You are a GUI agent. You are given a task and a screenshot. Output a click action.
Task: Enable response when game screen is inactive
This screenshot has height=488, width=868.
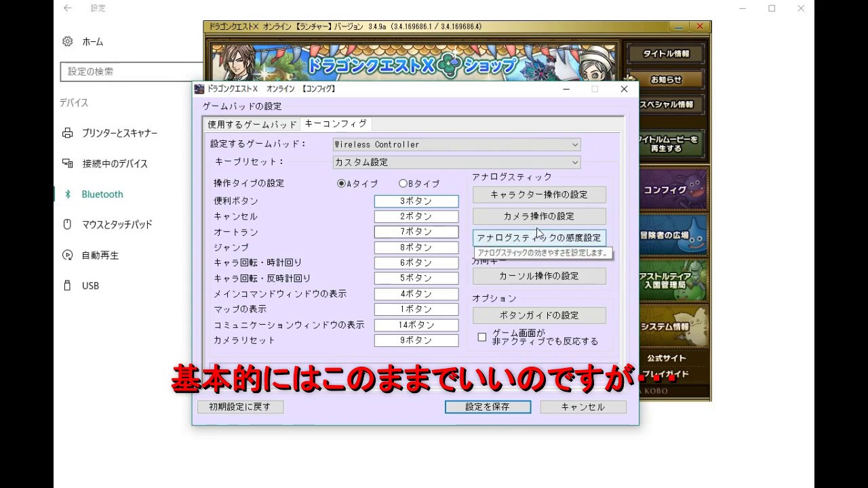[482, 337]
